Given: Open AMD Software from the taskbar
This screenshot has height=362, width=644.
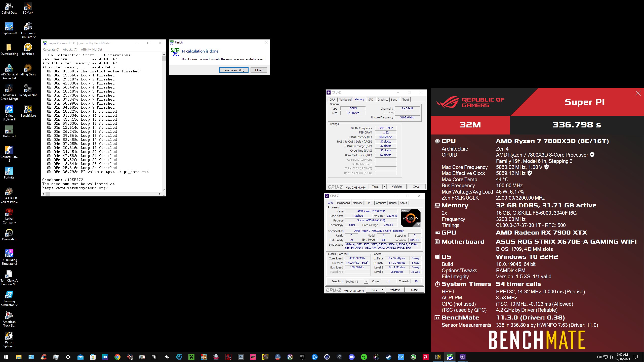Looking at the screenshot, I should tap(425, 357).
